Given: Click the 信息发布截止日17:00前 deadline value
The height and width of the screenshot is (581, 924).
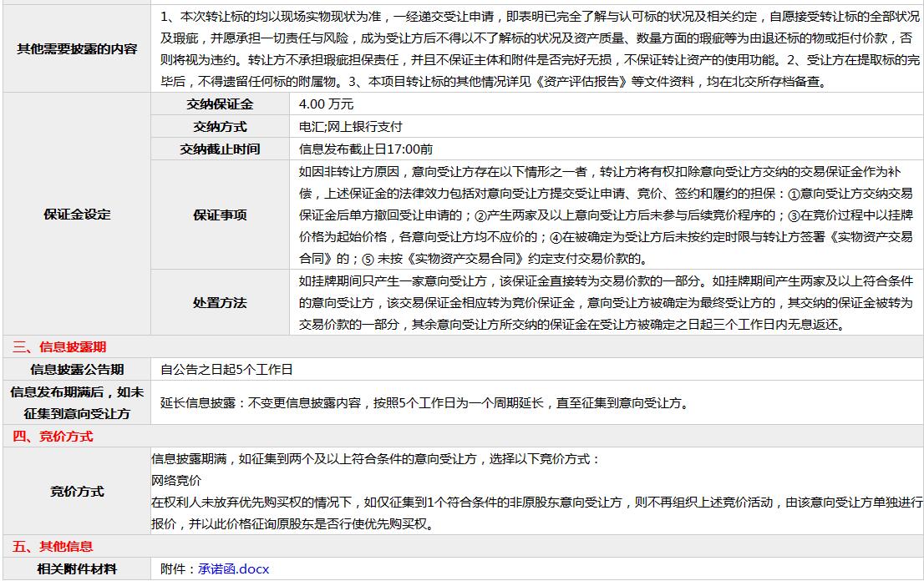Looking at the screenshot, I should 365,149.
